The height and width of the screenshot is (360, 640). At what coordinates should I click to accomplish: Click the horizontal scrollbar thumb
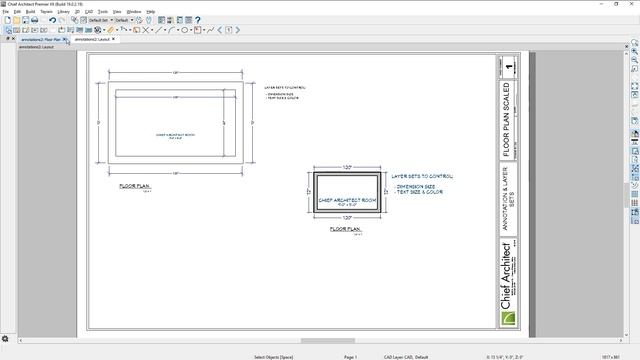(x=328, y=340)
